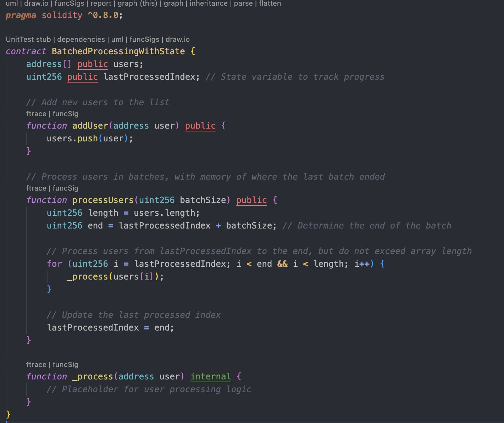Open the report code lens link
The width and height of the screenshot is (504, 423).
(101, 4)
